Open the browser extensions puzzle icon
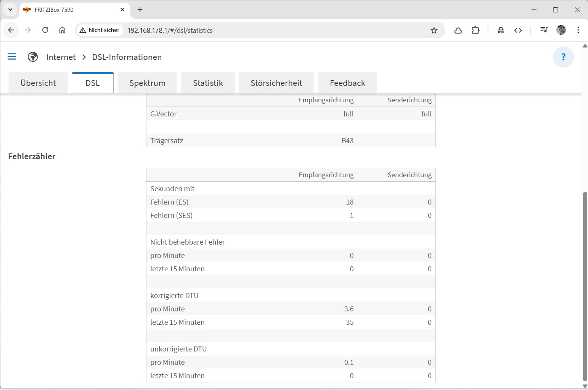 pos(476,30)
